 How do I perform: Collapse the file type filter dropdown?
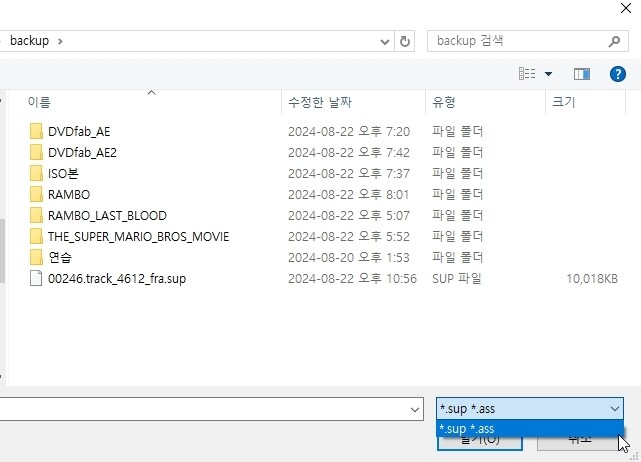(x=614, y=409)
